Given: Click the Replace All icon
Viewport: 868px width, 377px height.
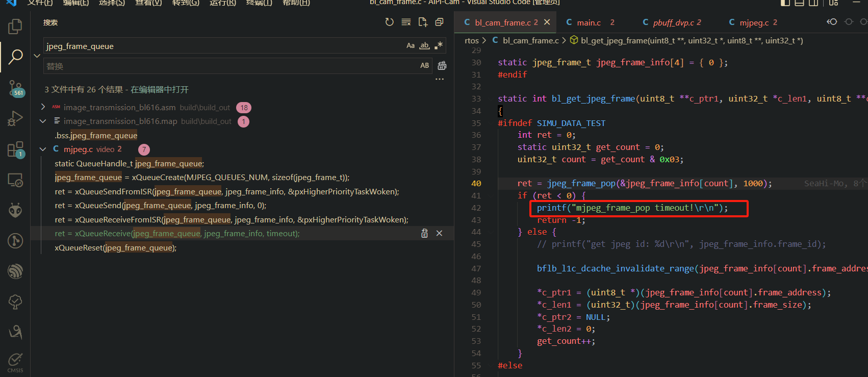Looking at the screenshot, I should [442, 66].
